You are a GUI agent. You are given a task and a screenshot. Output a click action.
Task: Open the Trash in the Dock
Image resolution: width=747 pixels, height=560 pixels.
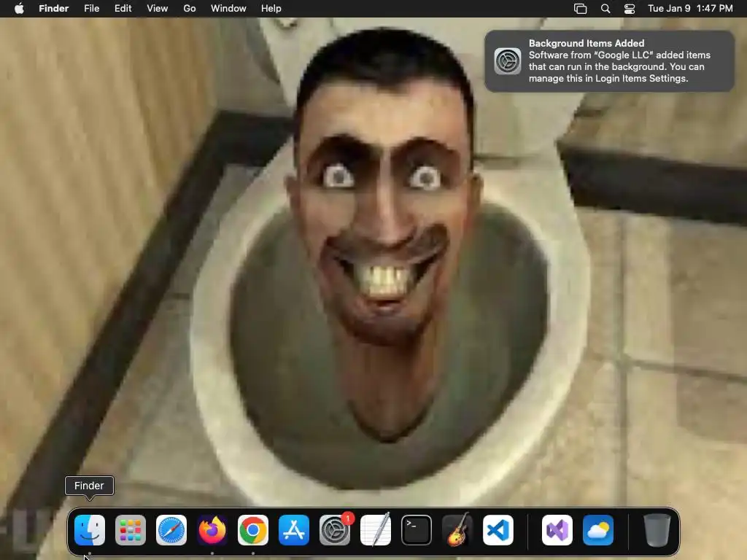tap(657, 530)
